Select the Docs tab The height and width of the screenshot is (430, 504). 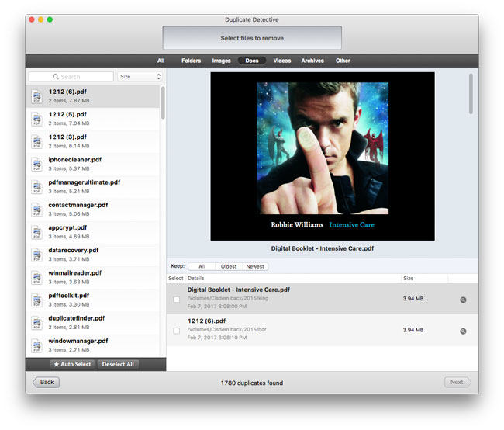point(252,61)
